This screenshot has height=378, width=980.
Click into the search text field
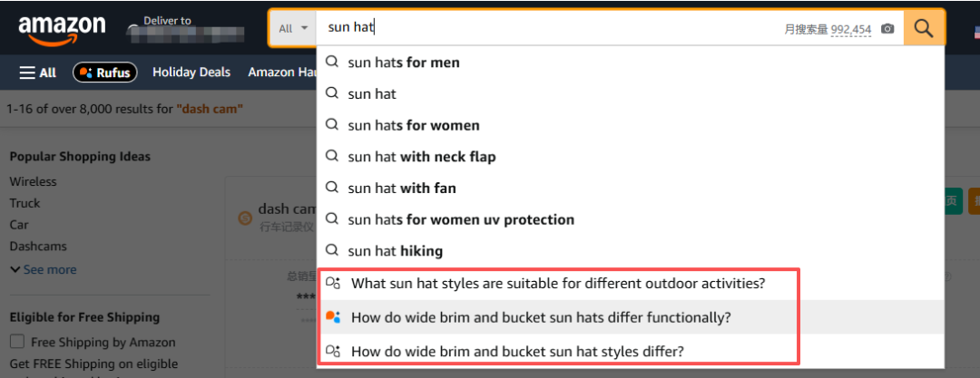544,28
